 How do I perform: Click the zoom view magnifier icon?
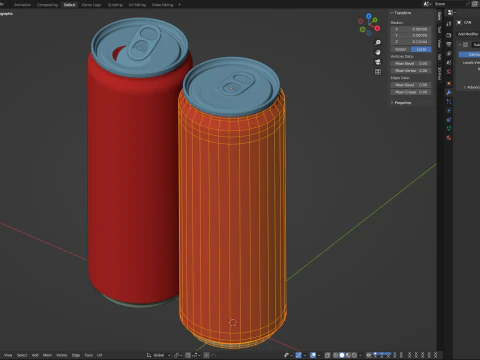tap(378, 43)
